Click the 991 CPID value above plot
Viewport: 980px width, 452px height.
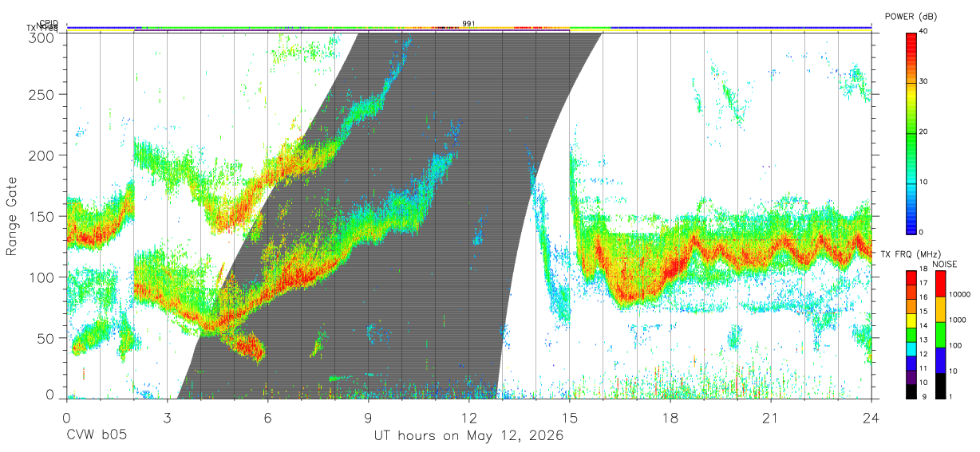coord(468,23)
